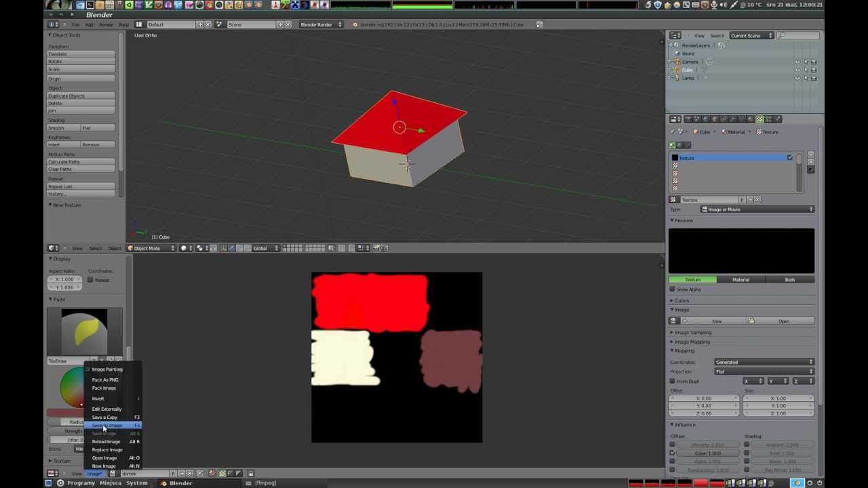Open the Physics properties tab icon
Screen dimensions: 868x488
[x=777, y=119]
